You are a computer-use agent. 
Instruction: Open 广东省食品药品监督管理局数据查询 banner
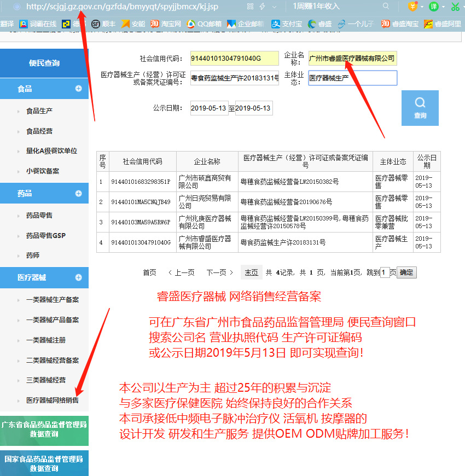click(44, 431)
